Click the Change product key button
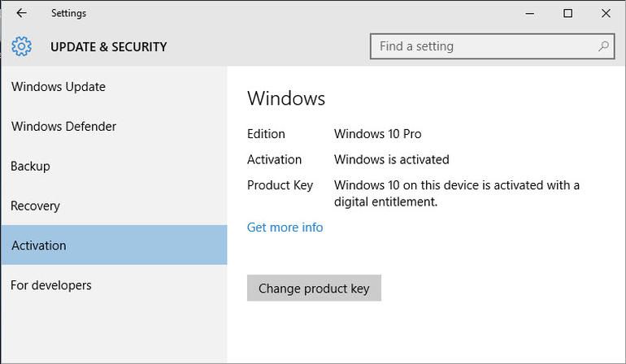626x364 pixels. point(314,288)
